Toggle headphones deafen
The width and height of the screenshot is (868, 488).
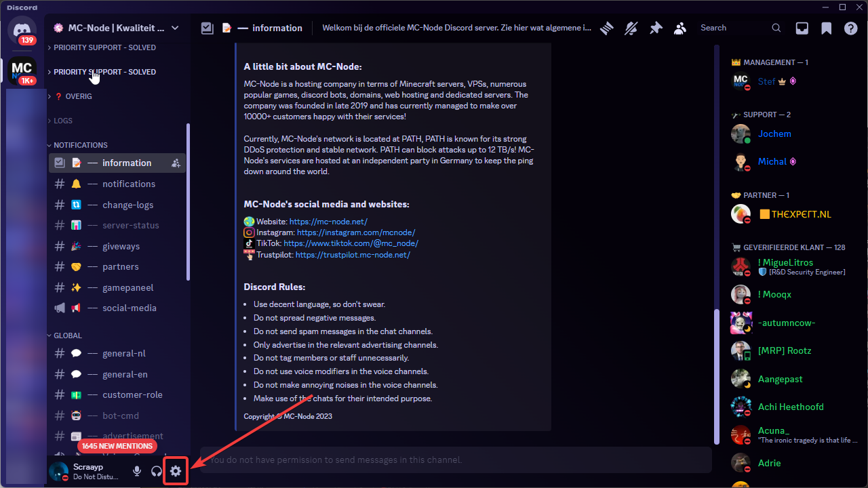157,471
